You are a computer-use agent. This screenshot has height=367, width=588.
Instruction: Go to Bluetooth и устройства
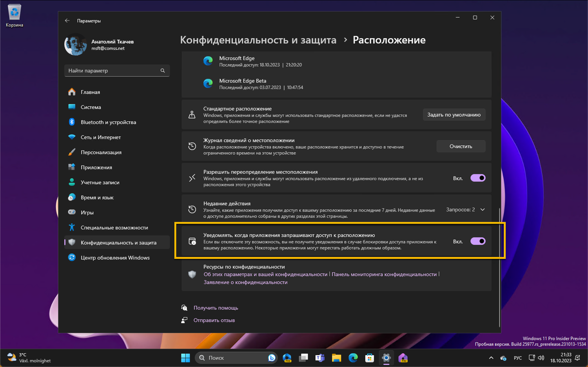(117, 122)
